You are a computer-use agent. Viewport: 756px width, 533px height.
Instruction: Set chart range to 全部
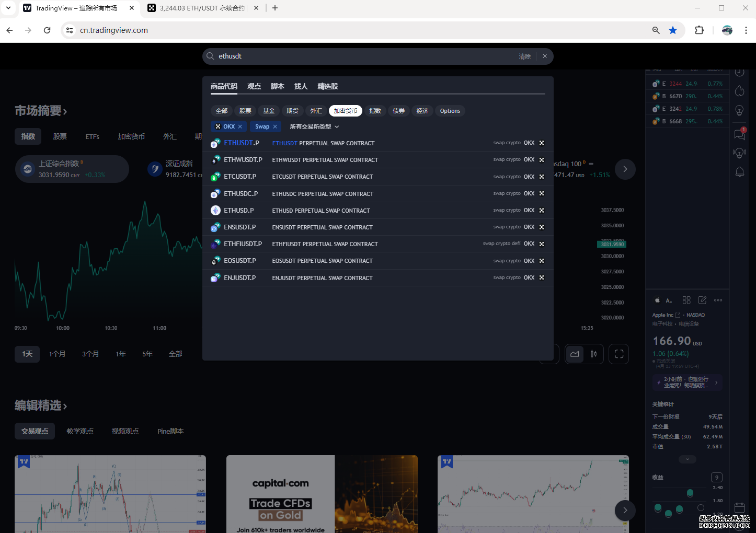click(176, 354)
